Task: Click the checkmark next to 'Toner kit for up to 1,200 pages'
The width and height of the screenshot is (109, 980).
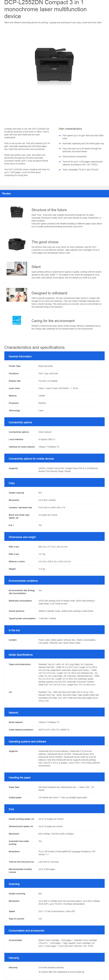Action: tap(60, 162)
